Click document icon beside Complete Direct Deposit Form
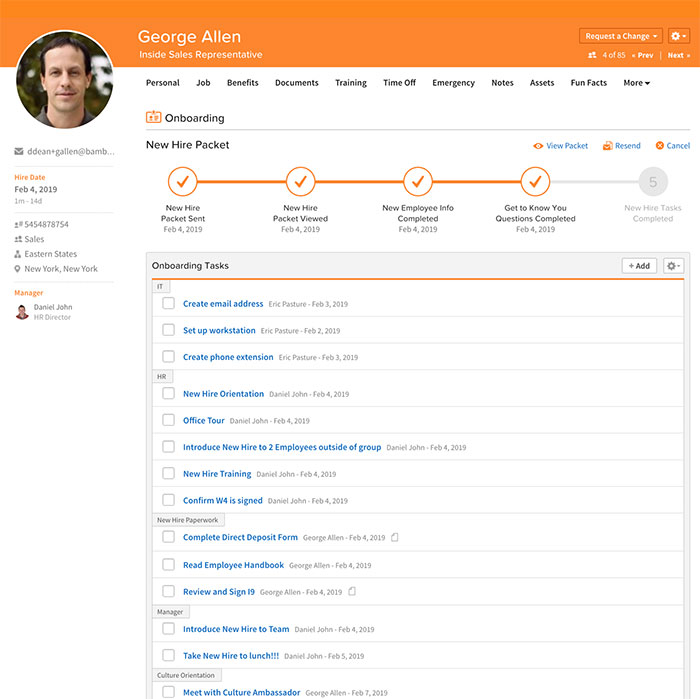 395,538
